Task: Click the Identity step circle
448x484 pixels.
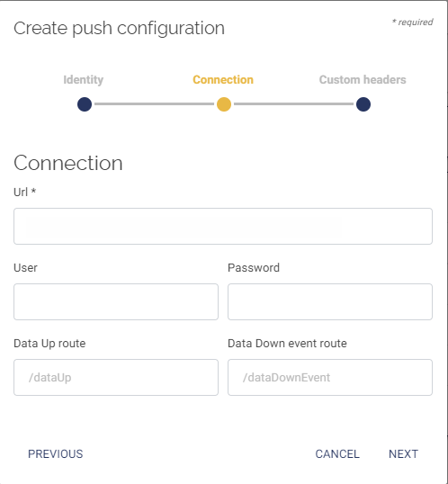Action: [x=85, y=104]
